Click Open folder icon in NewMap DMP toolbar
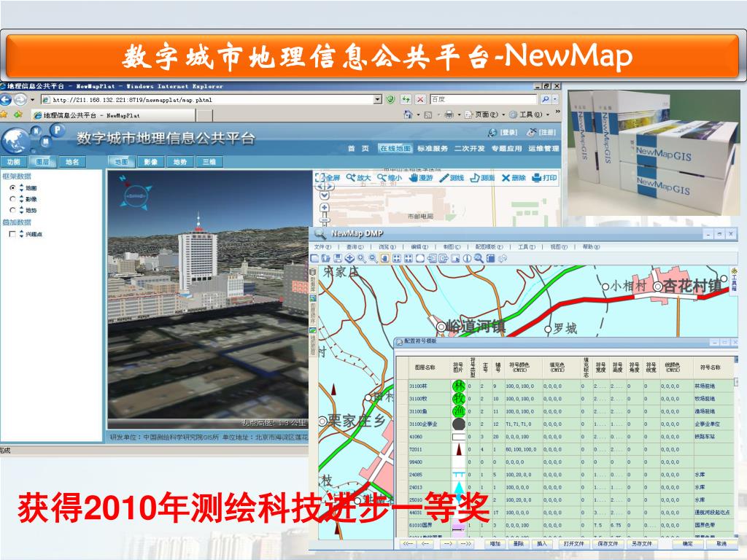747x560 pixels. [326, 259]
